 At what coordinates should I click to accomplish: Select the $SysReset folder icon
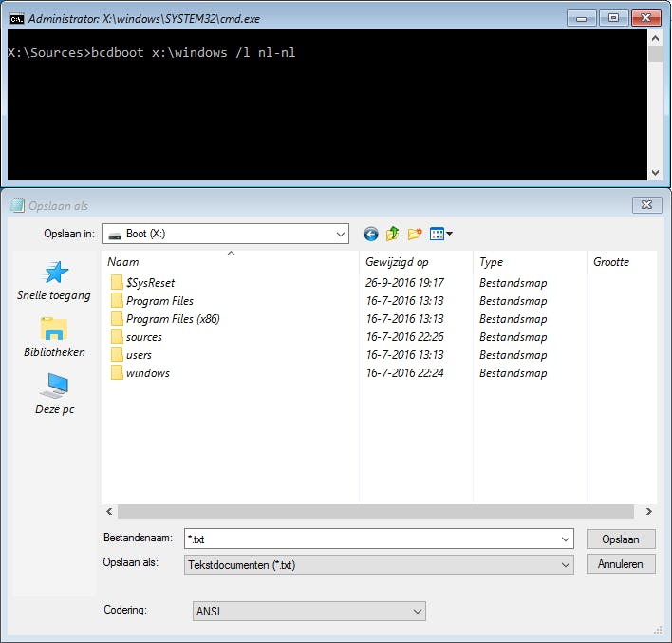click(117, 283)
